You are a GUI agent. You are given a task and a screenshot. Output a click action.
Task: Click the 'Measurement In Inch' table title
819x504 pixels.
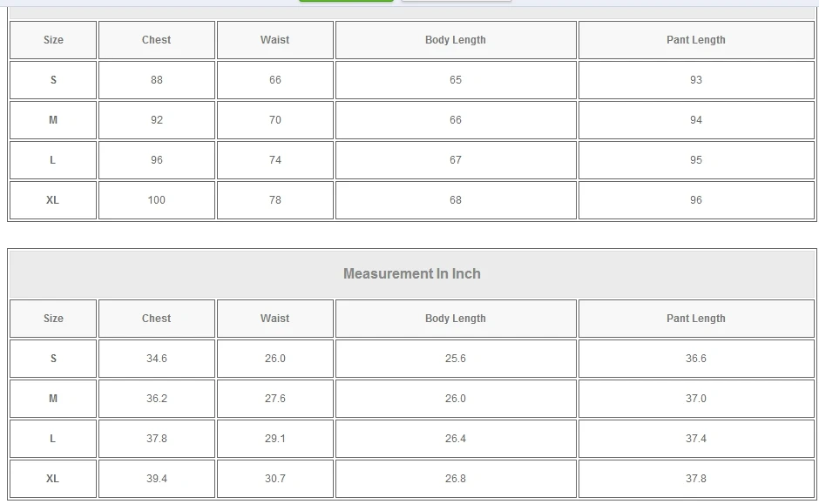[412, 273]
